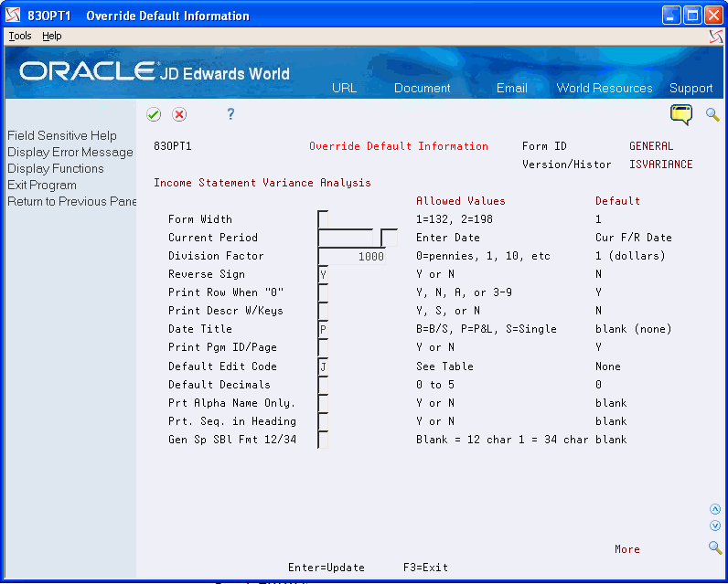Select Display Functions in sidebar
The image size is (728, 584).
pos(56,168)
